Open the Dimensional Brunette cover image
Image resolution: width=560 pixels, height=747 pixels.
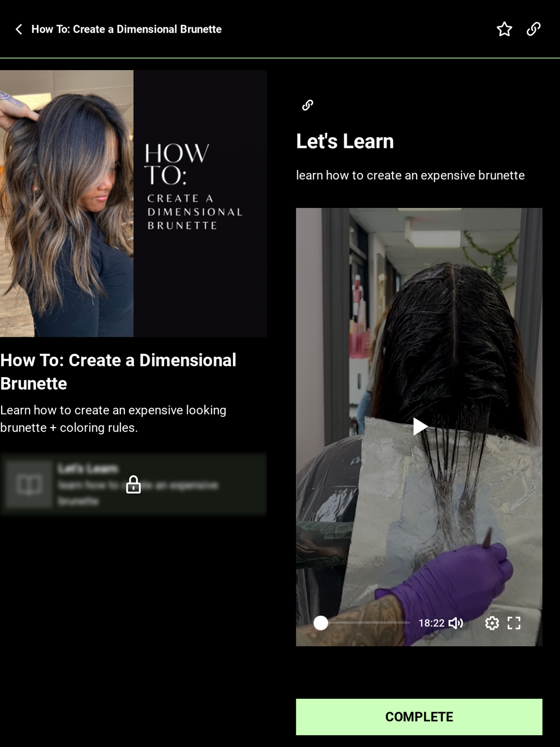[x=133, y=203]
